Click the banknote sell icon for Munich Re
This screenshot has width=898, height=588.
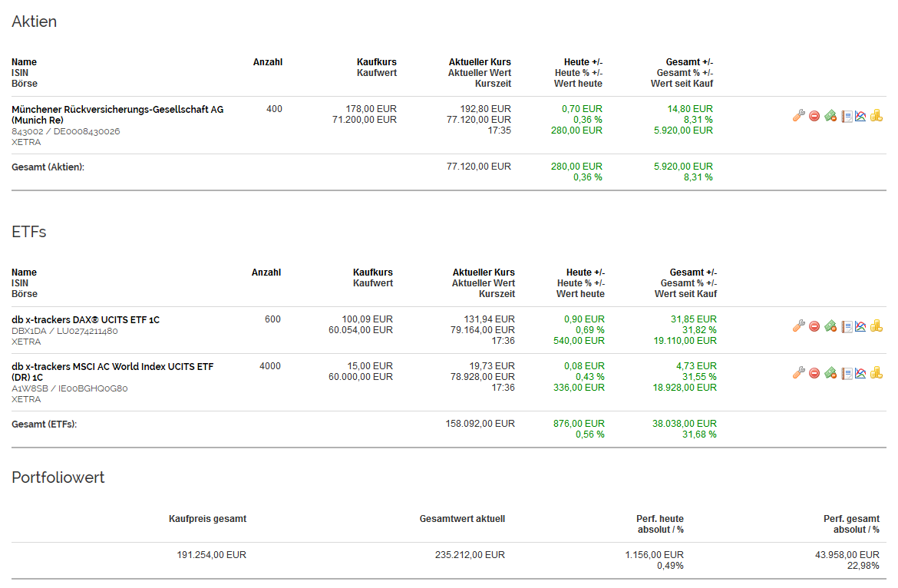[830, 116]
